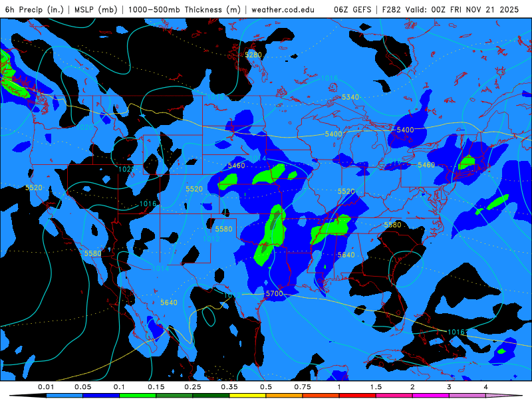The width and height of the screenshot is (532, 399).
Task: Select the dark green 0.25 legend swatch
Action: pyautogui.click(x=211, y=396)
